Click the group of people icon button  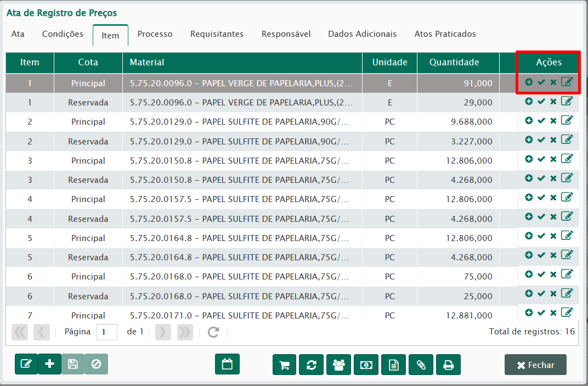tap(339, 365)
